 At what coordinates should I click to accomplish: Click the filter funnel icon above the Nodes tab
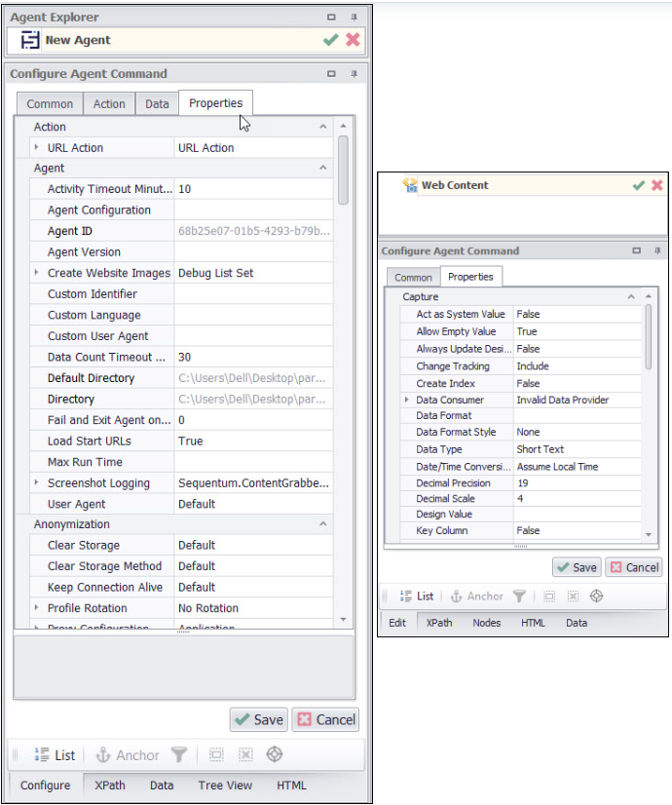pos(520,595)
